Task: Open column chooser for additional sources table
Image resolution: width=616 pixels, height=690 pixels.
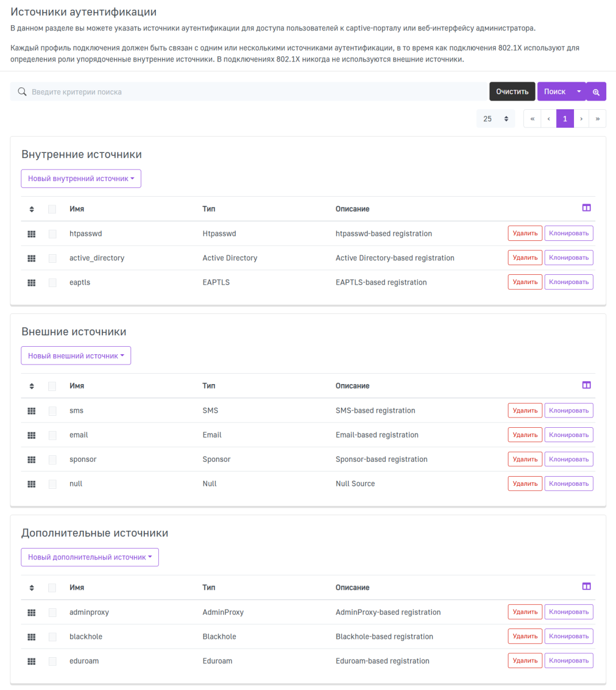Action: point(586,586)
